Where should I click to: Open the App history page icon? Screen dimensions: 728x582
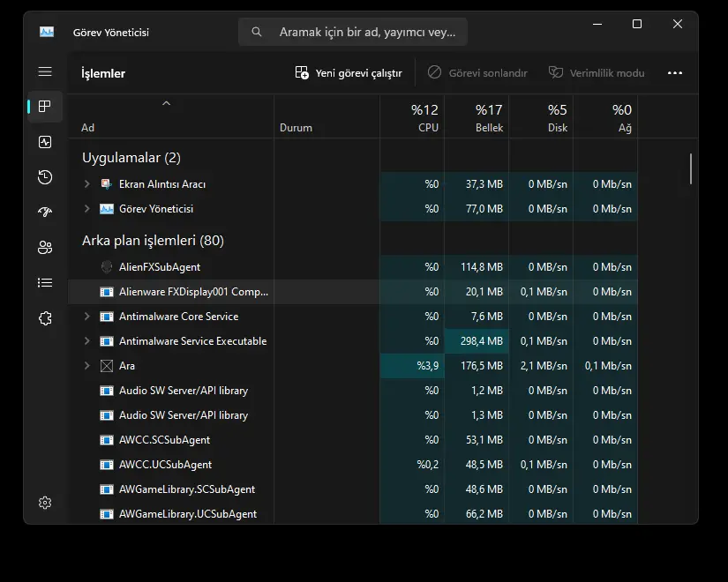45,177
